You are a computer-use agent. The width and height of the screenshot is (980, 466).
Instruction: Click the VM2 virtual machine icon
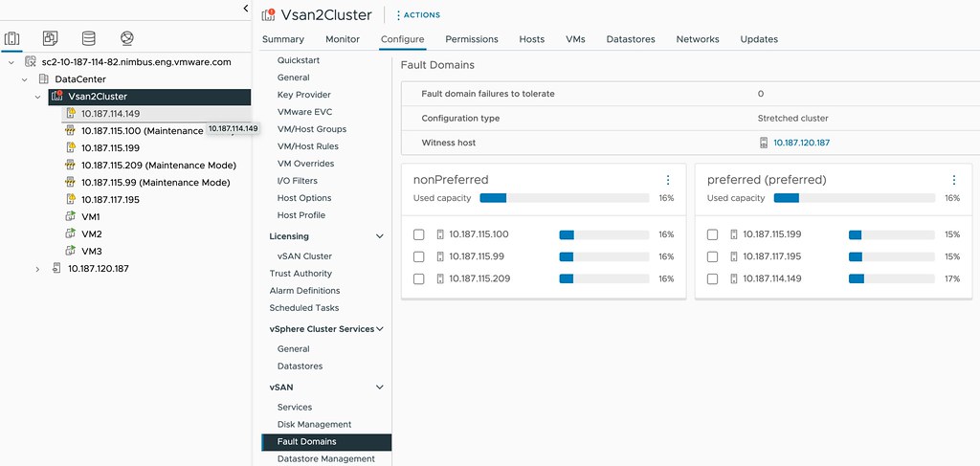(x=71, y=233)
